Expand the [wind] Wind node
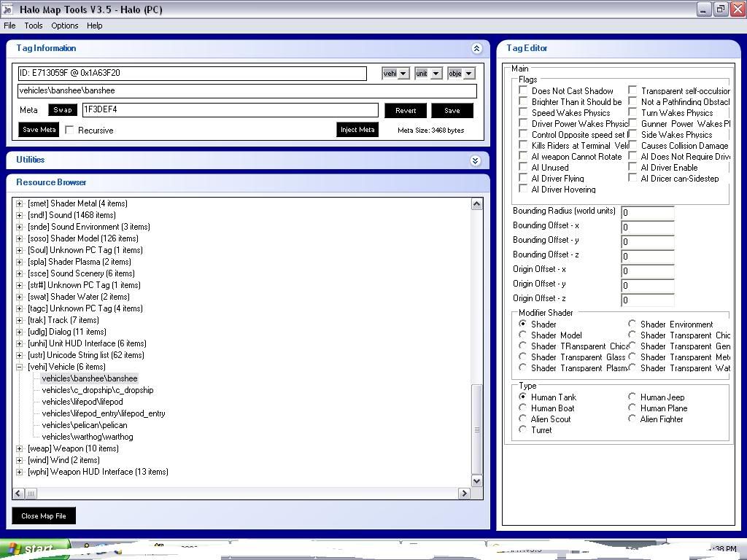Viewport: 747px width, 560px height. [x=19, y=461]
